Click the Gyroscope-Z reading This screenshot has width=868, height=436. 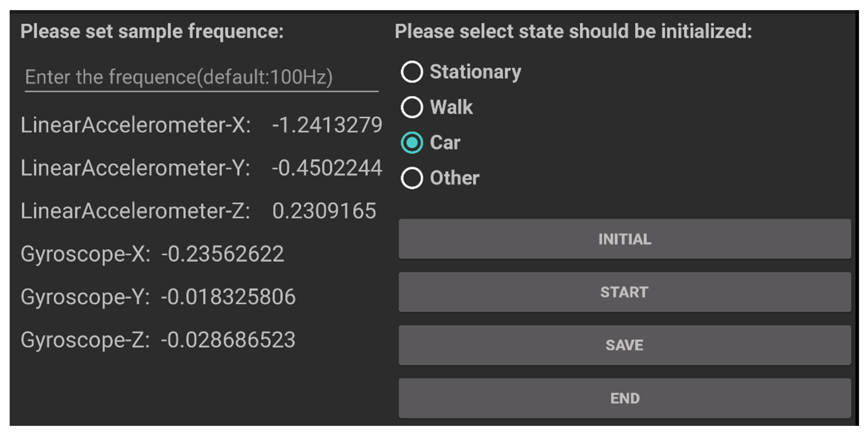(228, 340)
